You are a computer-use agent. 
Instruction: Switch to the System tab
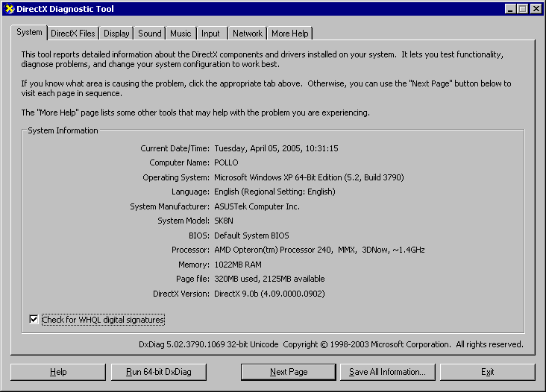tap(29, 32)
